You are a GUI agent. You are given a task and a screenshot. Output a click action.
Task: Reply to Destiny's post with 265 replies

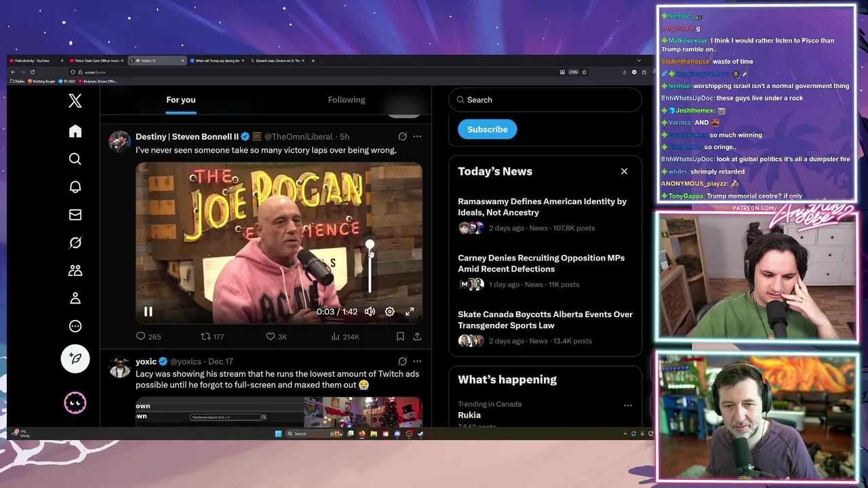tap(149, 336)
